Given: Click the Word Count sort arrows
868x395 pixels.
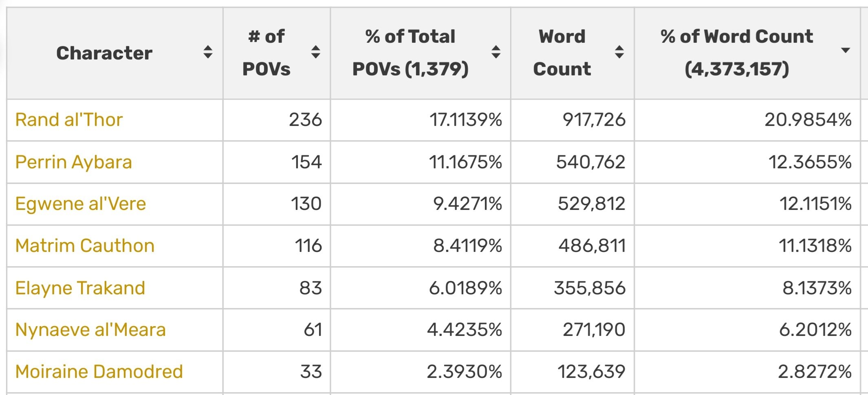Looking at the screenshot, I should [x=619, y=52].
